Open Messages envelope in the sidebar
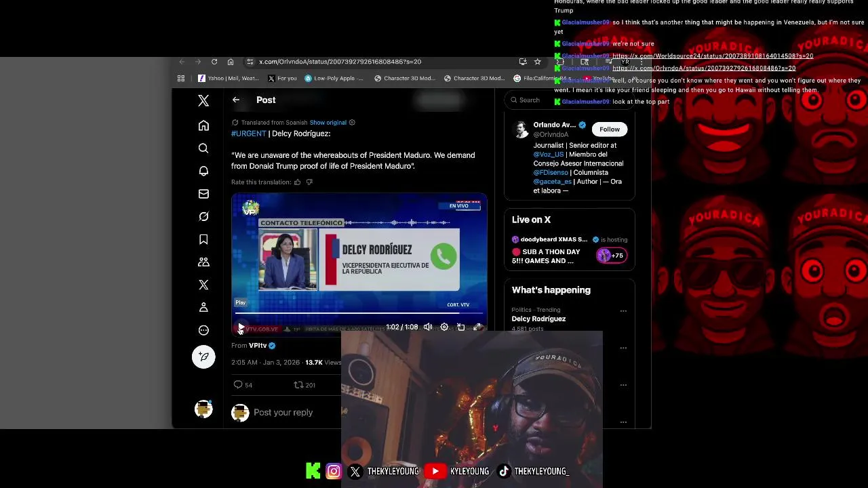The height and width of the screenshot is (488, 868). pos(203,194)
